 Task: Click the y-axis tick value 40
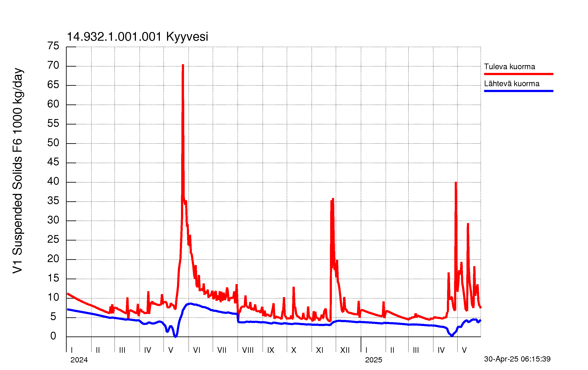[53, 181]
